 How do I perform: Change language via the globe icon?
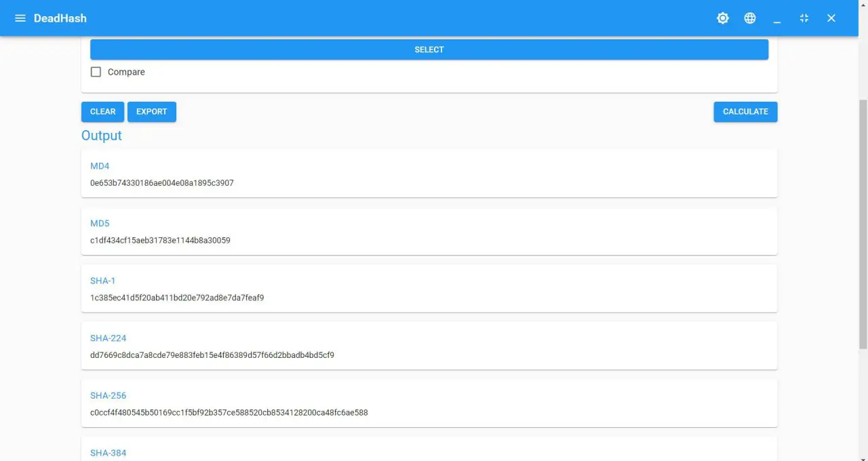click(749, 18)
